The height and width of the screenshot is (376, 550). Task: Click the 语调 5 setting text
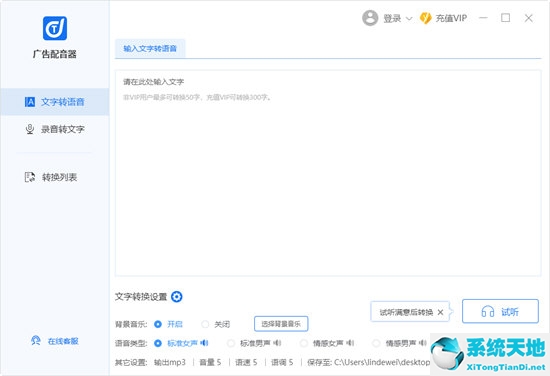(x=282, y=362)
